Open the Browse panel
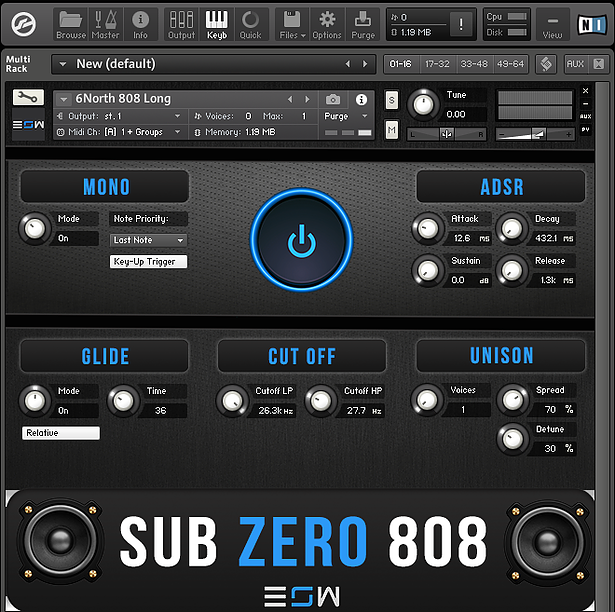 click(70, 24)
